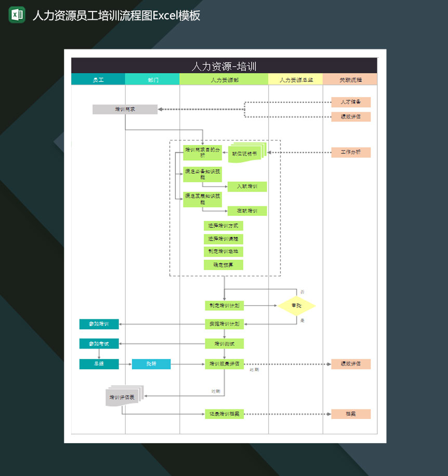
Task: Click the Excel logo icon at top left
Action: coord(16,16)
